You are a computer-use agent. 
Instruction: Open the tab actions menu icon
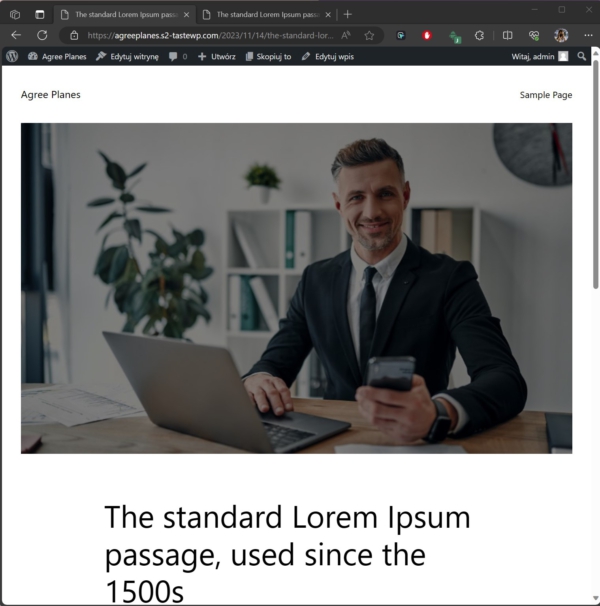[x=39, y=14]
